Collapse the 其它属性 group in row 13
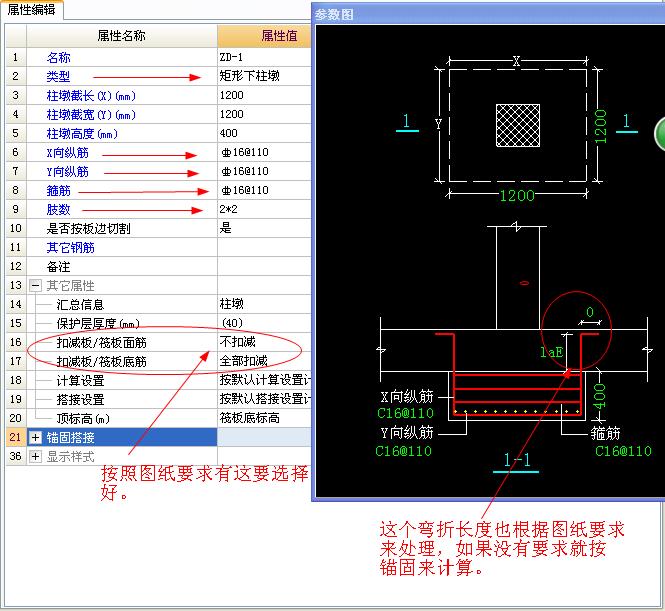 [36, 286]
